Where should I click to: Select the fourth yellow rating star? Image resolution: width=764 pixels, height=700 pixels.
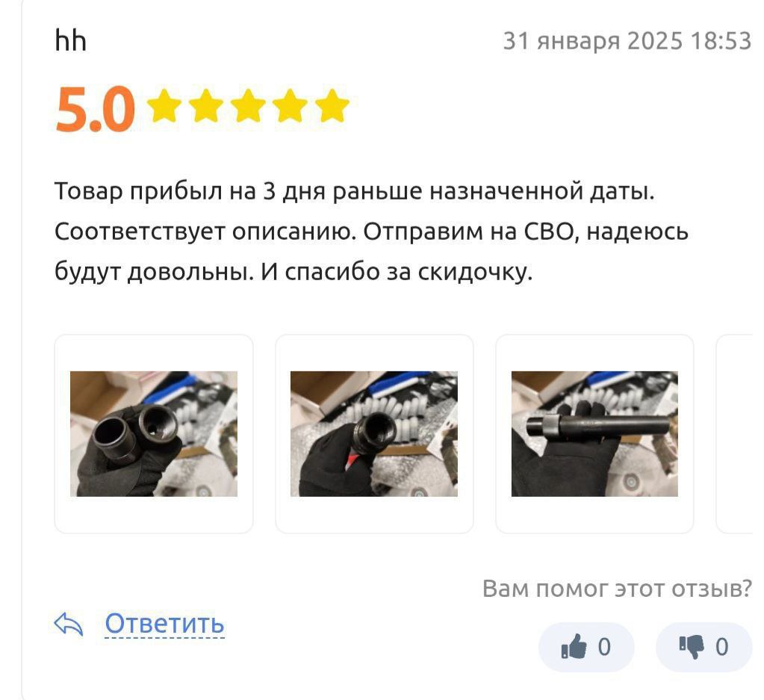click(x=290, y=105)
